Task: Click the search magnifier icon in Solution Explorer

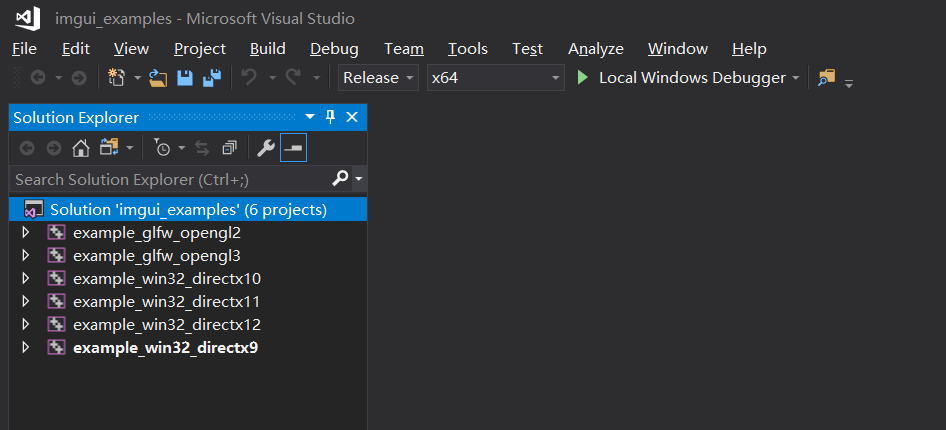Action: pos(340,179)
